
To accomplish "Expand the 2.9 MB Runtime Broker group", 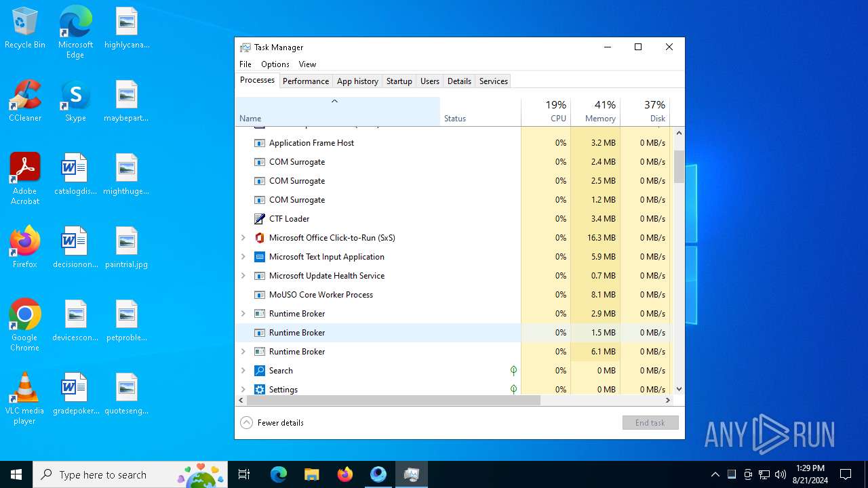I will pos(243,314).
